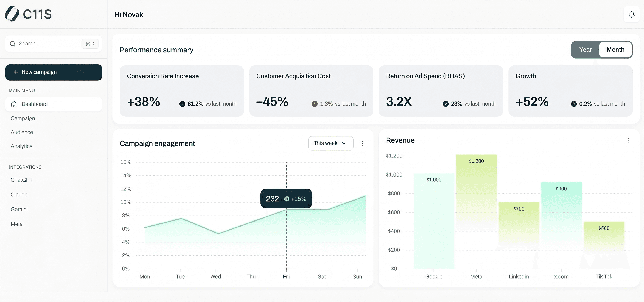Click the search magnifier icon

12,44
